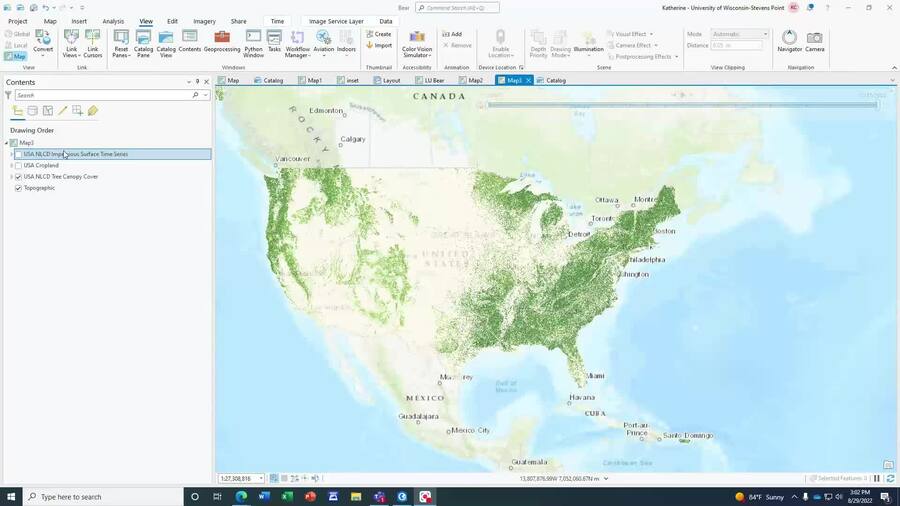Uncheck the USA NLCD Tree Canopy Cover layer
900x506 pixels.
tap(18, 177)
